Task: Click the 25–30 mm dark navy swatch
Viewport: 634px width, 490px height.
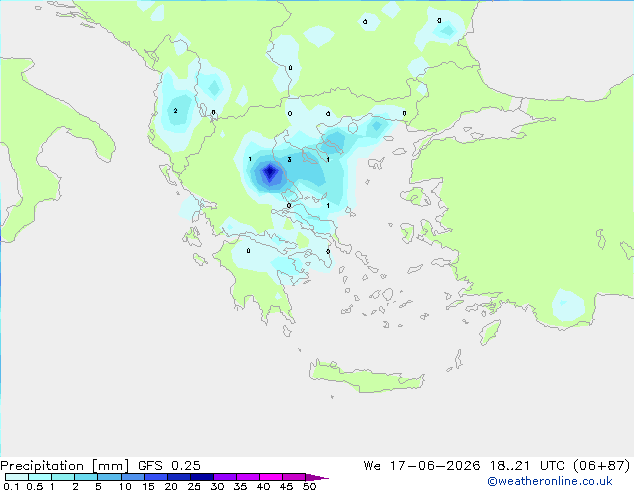Action: tap(202, 477)
